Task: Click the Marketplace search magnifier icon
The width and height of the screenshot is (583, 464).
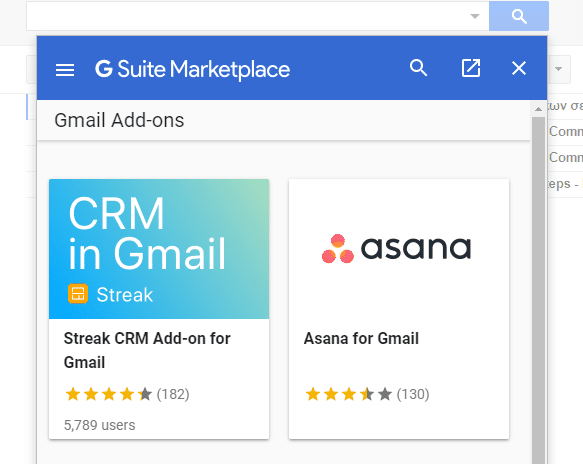Action: [418, 68]
